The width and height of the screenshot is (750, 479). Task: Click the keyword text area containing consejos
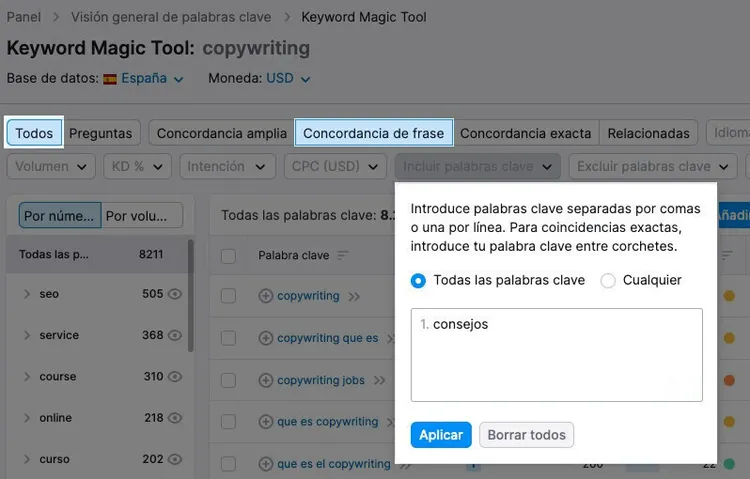[x=557, y=355]
